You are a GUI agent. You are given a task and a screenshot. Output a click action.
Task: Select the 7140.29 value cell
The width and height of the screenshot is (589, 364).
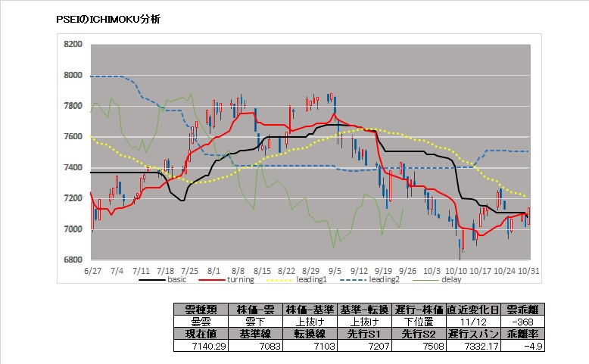(x=201, y=346)
